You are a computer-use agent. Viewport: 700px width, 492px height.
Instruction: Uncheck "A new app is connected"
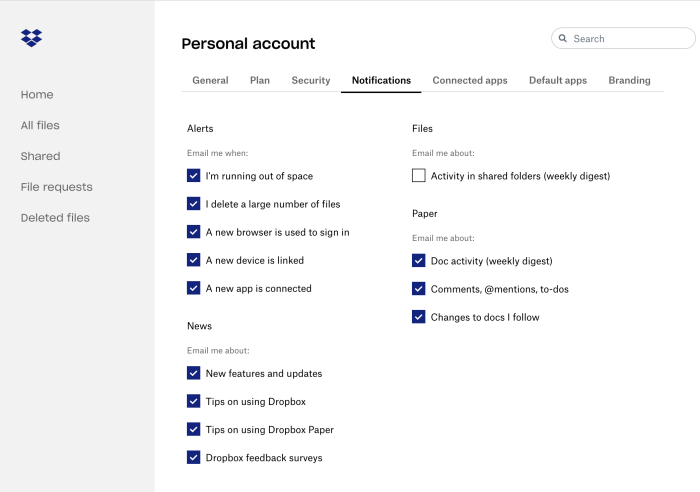click(x=193, y=288)
